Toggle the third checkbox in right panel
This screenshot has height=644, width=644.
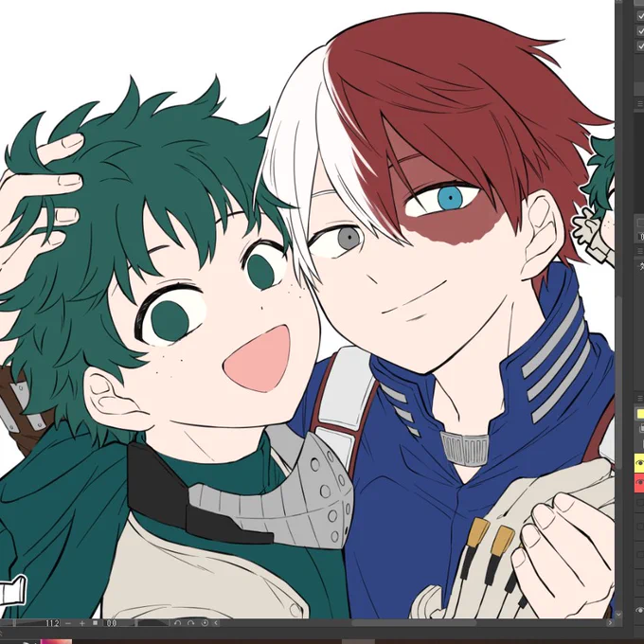coord(640,45)
